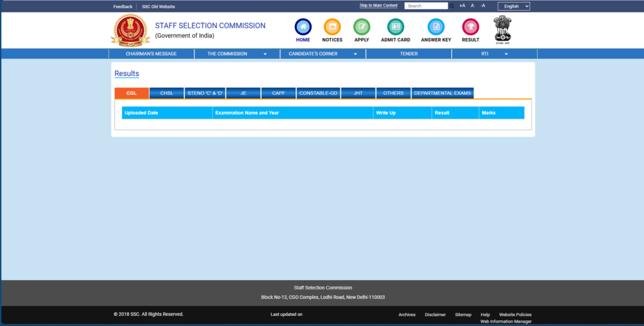Open the Archives footer link
Image resolution: width=644 pixels, height=326 pixels.
(x=407, y=315)
